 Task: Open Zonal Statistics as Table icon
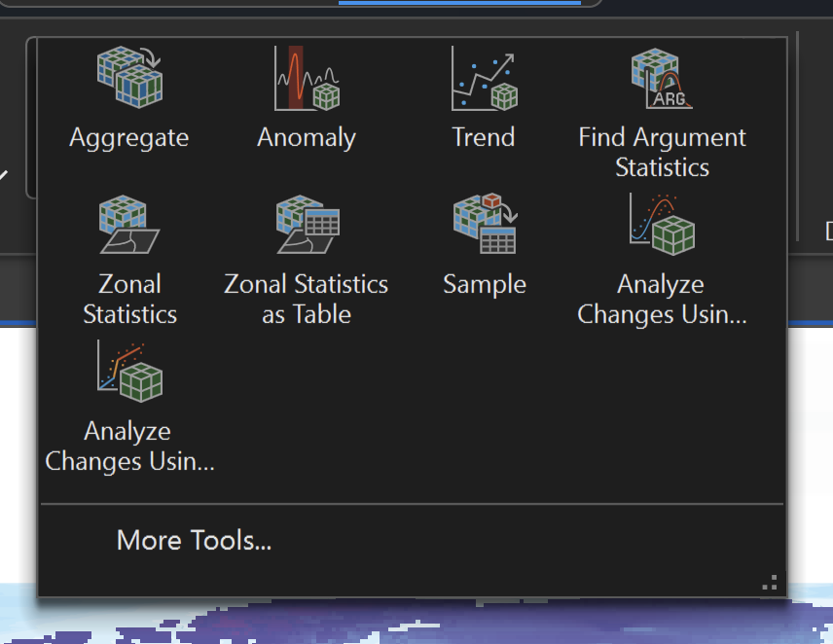(x=307, y=225)
